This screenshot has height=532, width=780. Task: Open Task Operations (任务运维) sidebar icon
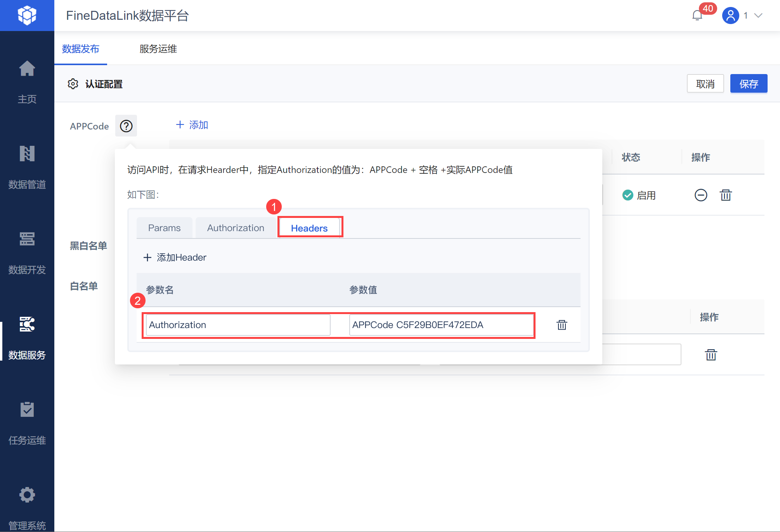[27, 410]
